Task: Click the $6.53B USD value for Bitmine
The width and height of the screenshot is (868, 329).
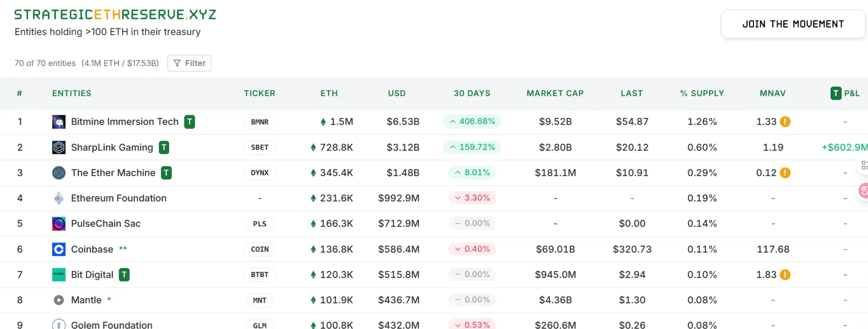Action: pos(403,122)
